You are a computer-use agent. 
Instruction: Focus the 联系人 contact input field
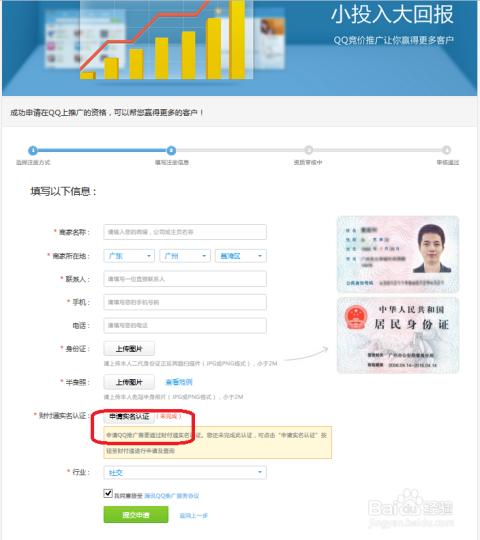pyautogui.click(x=185, y=279)
